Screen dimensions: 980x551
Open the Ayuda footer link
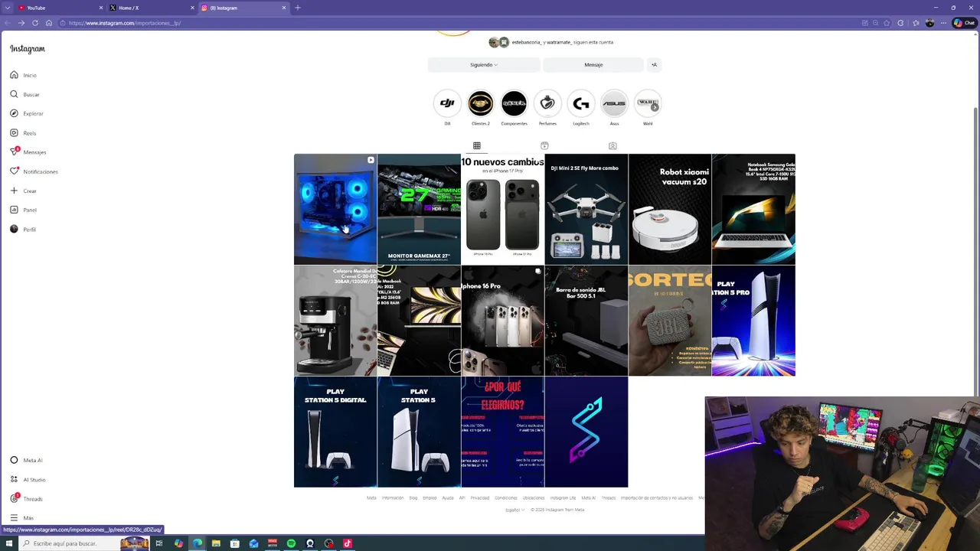point(448,498)
